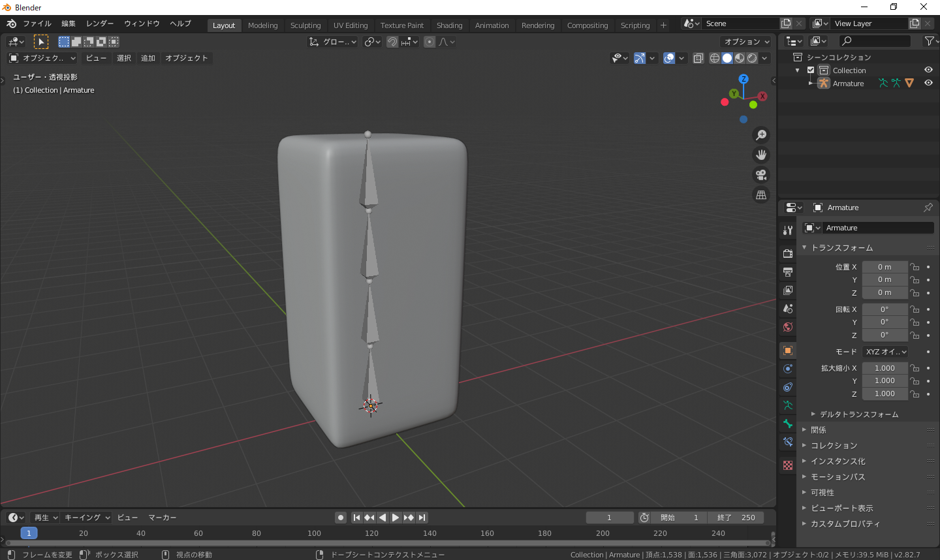Viewport: 940px width, 560px height.
Task: Toggle Collection checkbox in outliner
Action: (811, 70)
